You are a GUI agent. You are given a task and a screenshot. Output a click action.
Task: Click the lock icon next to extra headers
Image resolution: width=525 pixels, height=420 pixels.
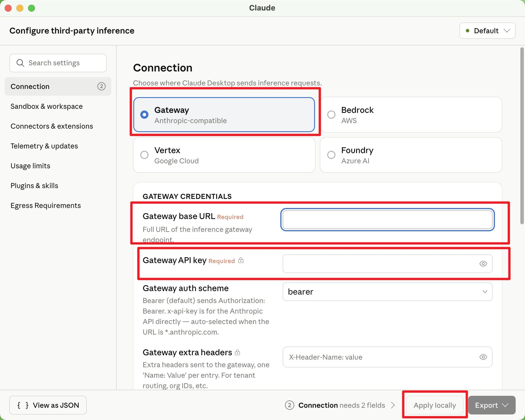click(237, 352)
